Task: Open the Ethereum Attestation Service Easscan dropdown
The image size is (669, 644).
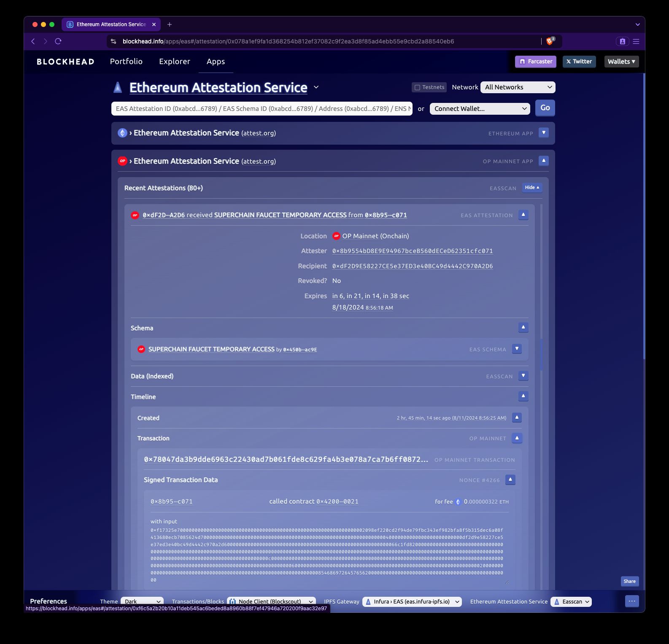Action: click(571, 602)
